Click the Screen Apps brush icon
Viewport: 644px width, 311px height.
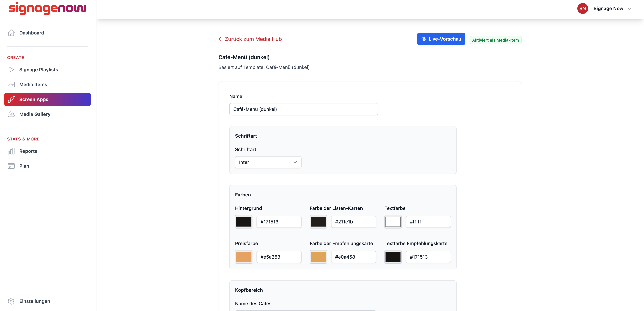pos(11,99)
